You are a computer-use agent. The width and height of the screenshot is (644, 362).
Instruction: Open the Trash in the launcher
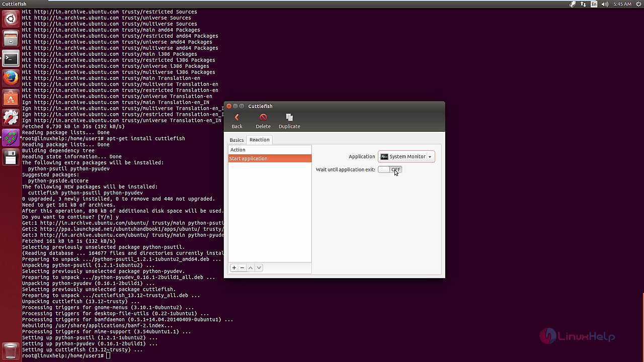(x=11, y=350)
